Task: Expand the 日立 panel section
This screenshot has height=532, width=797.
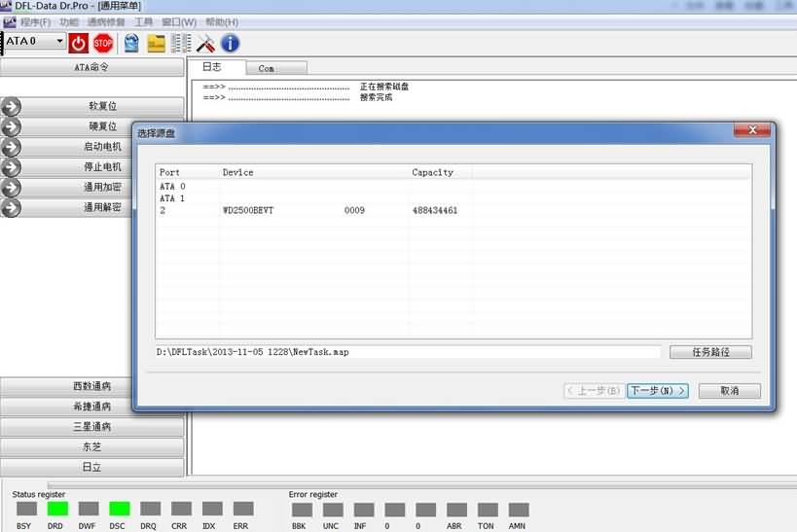Action: tap(92, 467)
